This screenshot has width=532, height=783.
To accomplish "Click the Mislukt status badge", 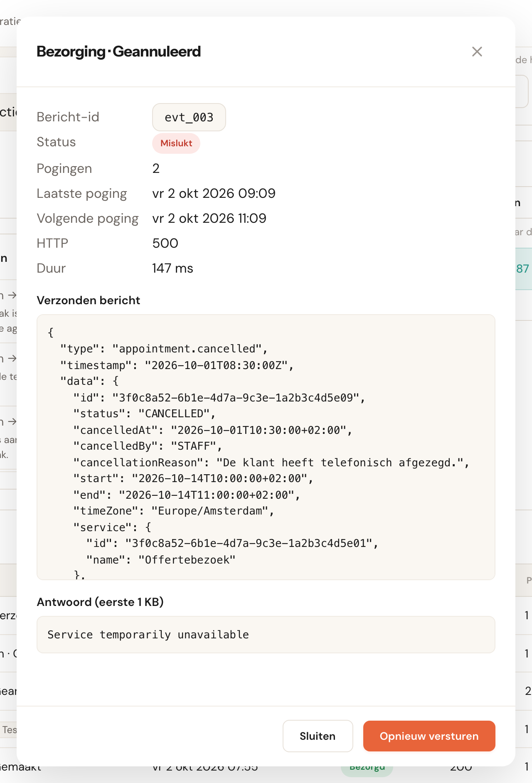I will 176,143.
